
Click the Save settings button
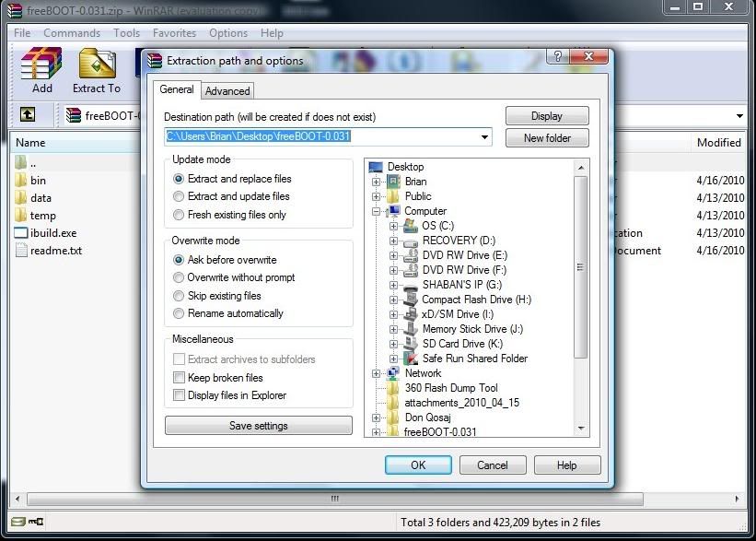[x=259, y=426]
